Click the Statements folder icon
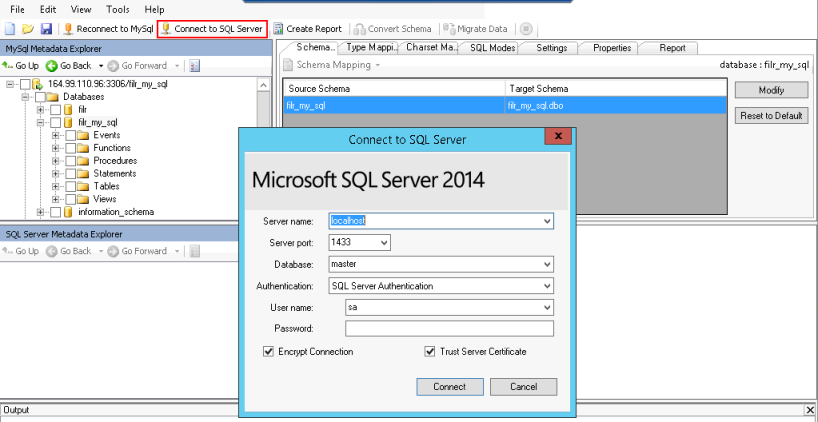This screenshot has height=422, width=818. (83, 174)
